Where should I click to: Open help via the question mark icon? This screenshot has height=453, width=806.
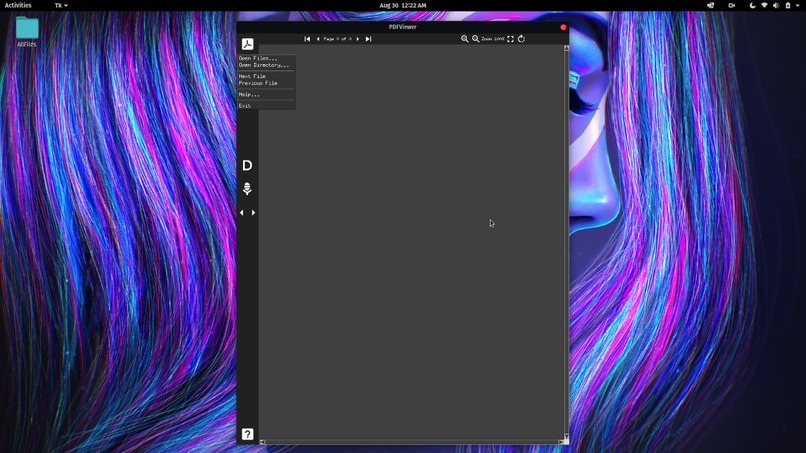247,434
